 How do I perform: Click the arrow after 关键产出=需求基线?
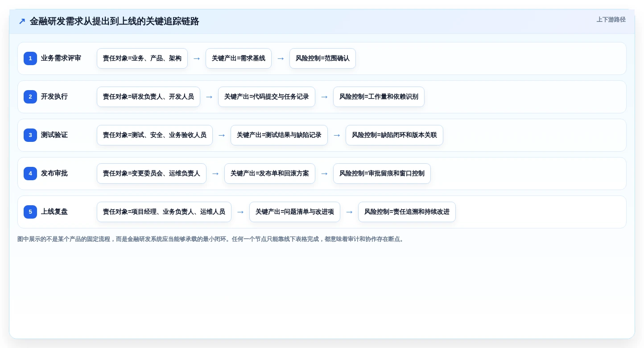coord(281,58)
